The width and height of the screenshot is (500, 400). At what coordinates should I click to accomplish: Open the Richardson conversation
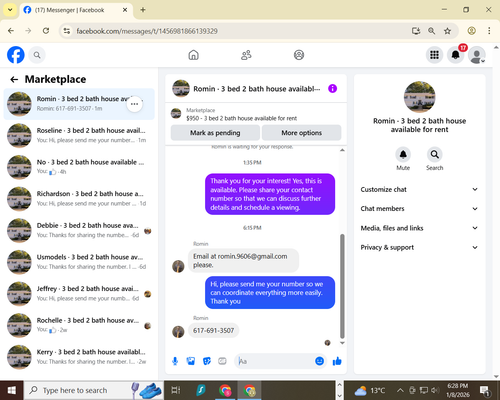click(x=79, y=199)
